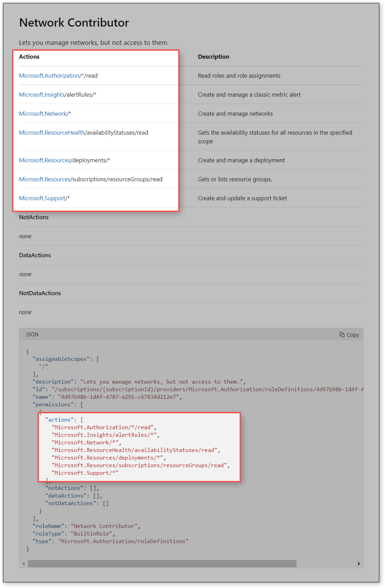
Task: Click the Description column header
Action: coord(213,57)
